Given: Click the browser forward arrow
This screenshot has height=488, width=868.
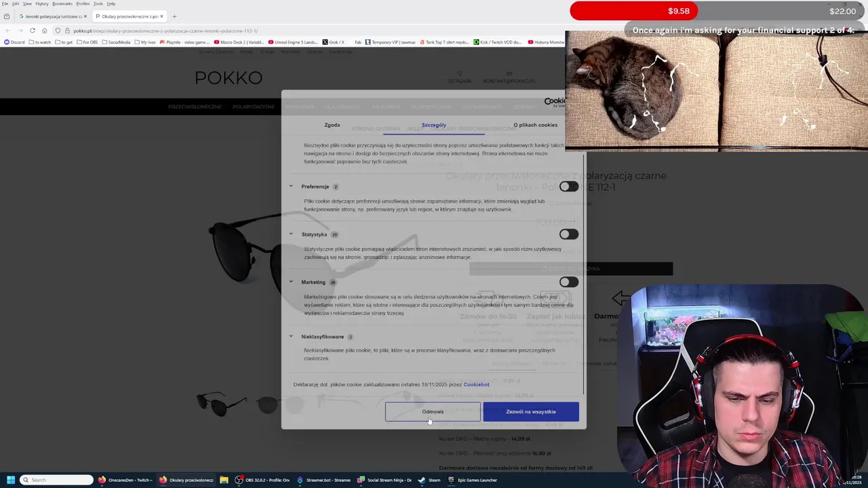Looking at the screenshot, I should [20, 30].
